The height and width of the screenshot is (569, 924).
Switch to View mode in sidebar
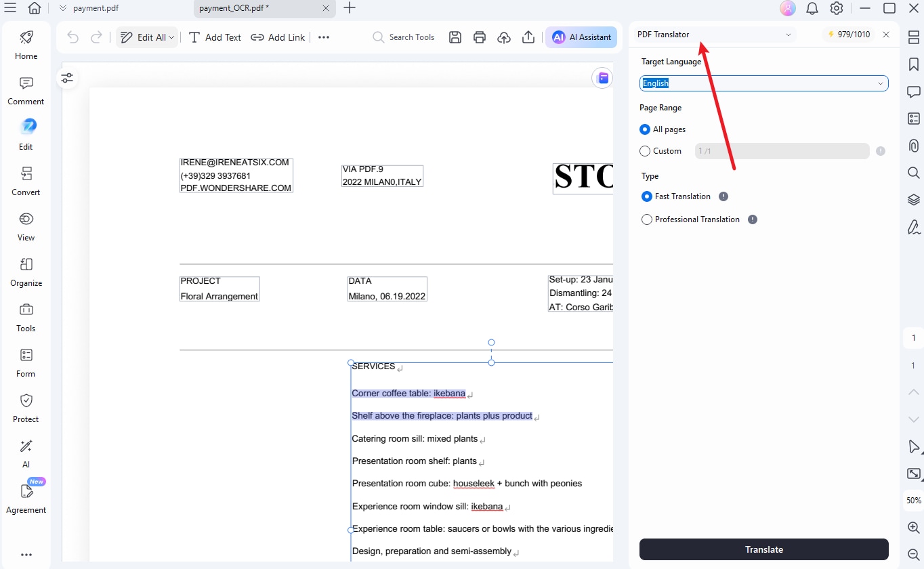pos(26,226)
